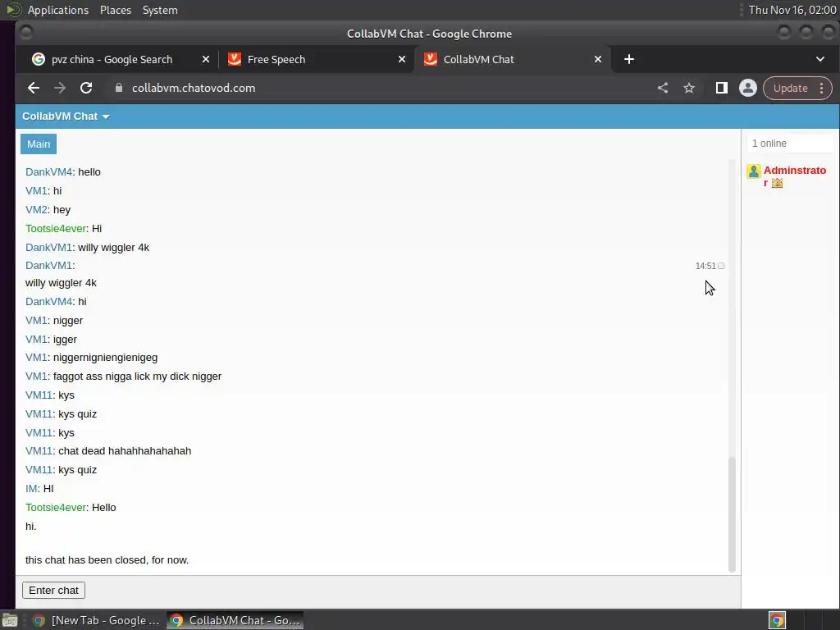Click the clock showing Thu Nov 16
This screenshot has height=630, width=840.
click(792, 10)
